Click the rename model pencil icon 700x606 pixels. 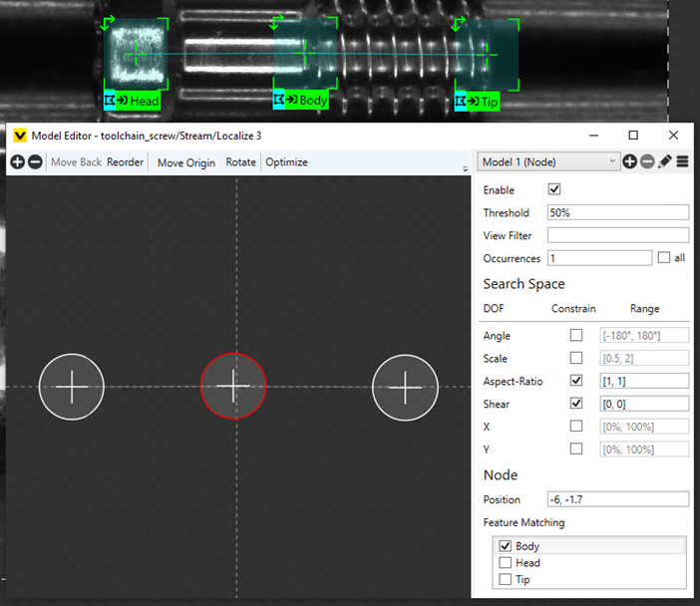(x=665, y=161)
